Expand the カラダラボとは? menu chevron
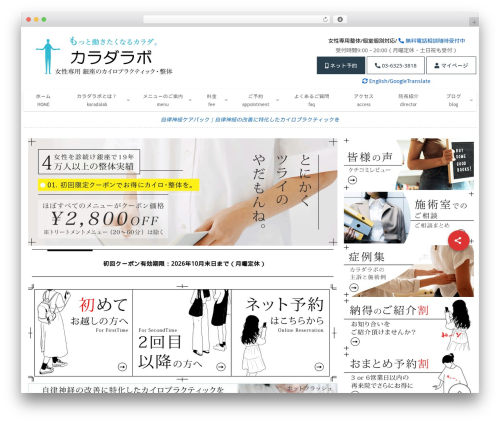Screen dimensions: 500x423 128,100
